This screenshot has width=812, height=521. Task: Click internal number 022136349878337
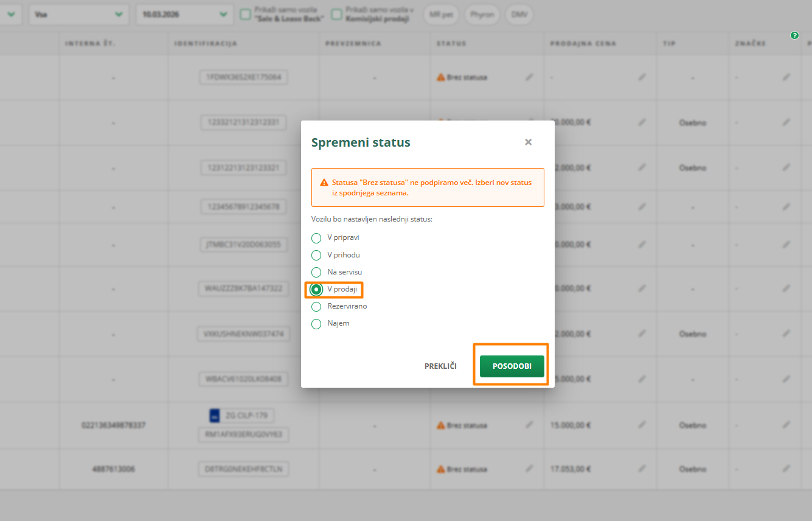113,425
